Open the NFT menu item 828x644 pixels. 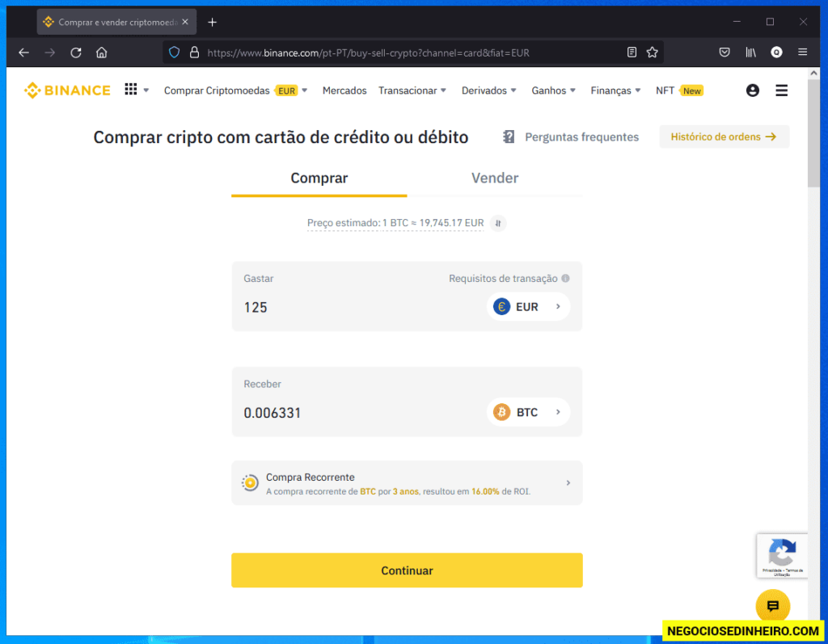pyautogui.click(x=665, y=90)
